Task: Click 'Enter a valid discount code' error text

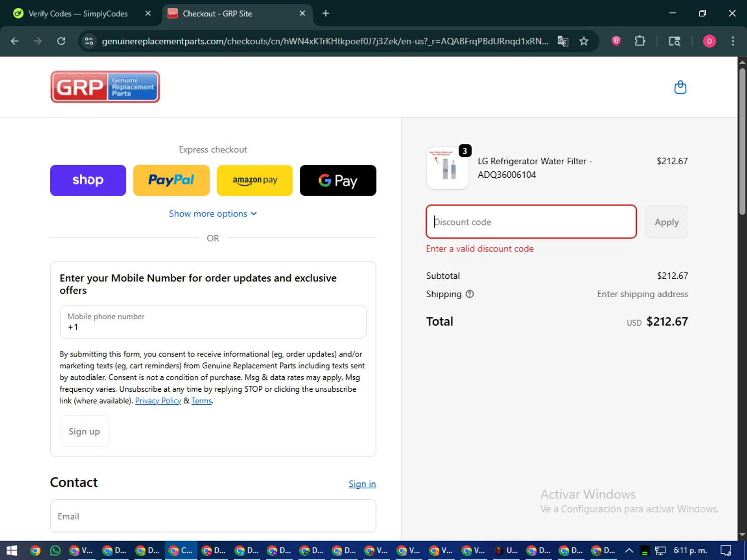Action: (x=480, y=248)
